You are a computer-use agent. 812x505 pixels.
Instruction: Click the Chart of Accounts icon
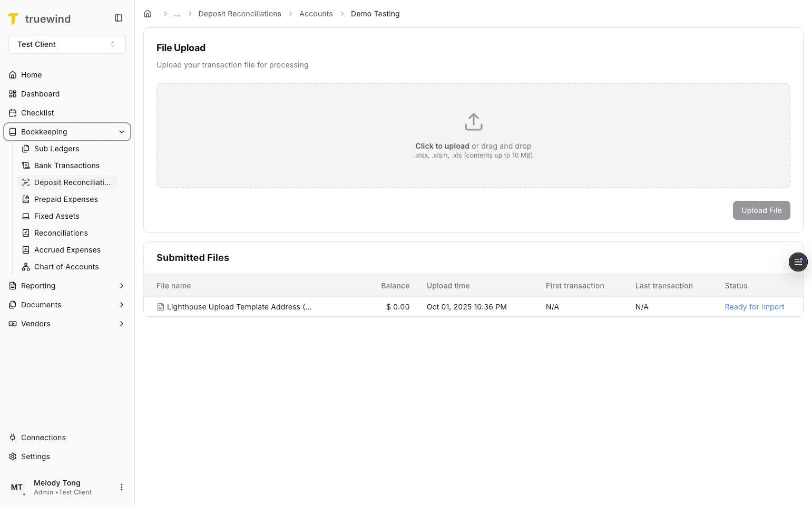pos(25,267)
